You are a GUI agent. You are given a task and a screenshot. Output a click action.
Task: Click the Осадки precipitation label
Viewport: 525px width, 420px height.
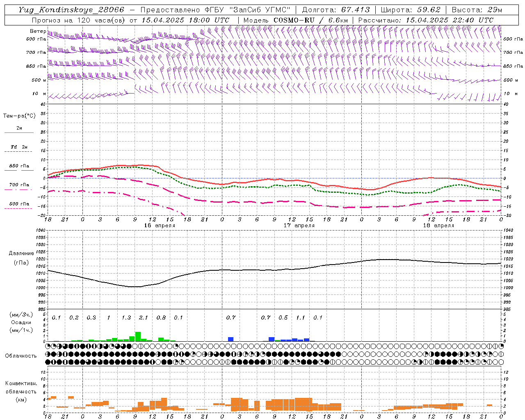pyautogui.click(x=21, y=322)
